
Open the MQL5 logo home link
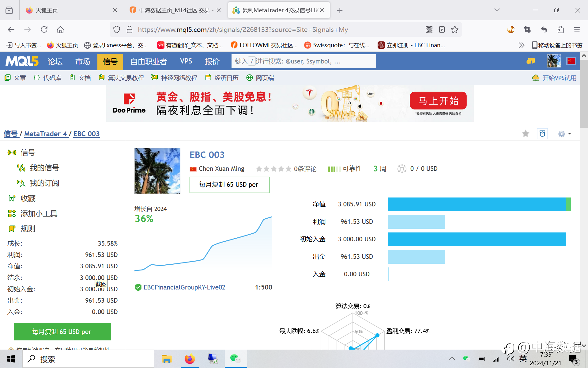[x=22, y=61]
